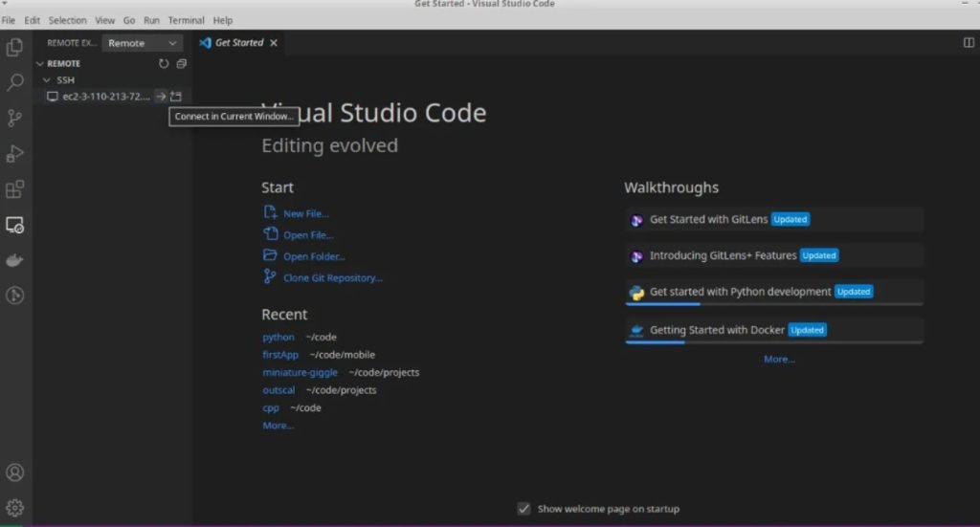Click the Open Folder... link
980x527 pixels.
[314, 256]
